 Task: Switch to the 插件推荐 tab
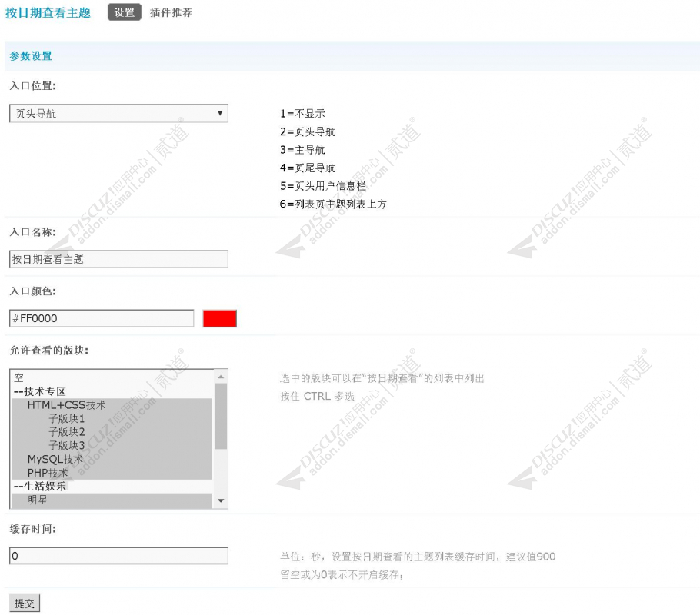click(171, 12)
